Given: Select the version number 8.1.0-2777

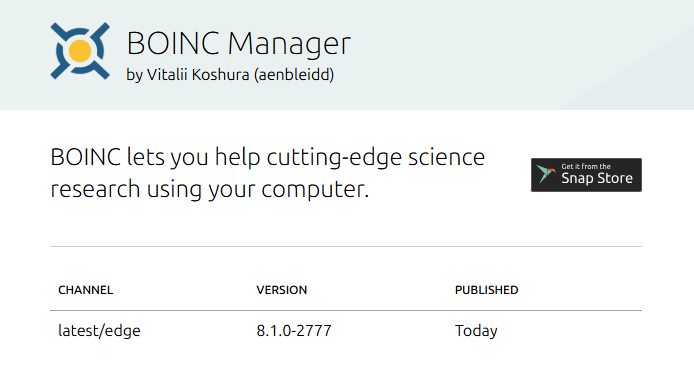Looking at the screenshot, I should pyautogui.click(x=294, y=330).
